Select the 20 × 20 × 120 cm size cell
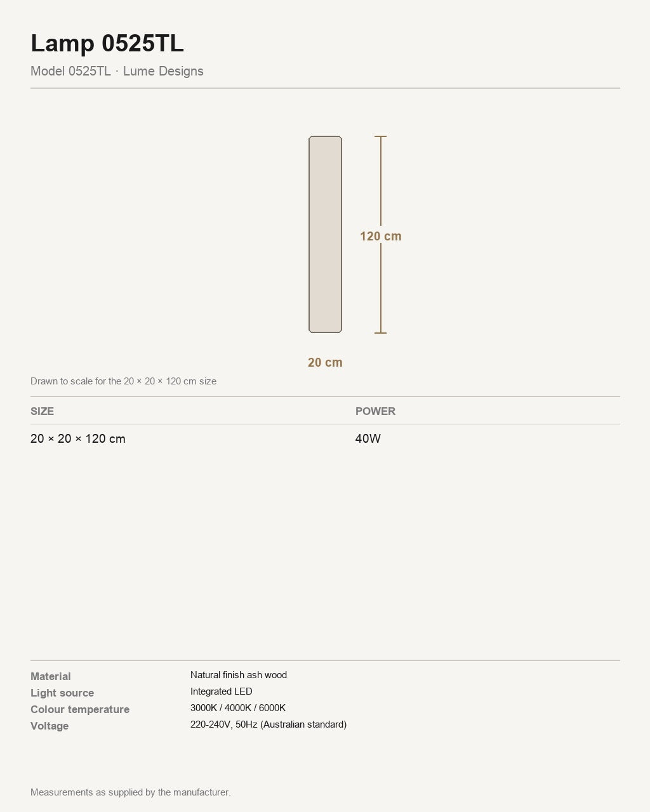 [78, 438]
